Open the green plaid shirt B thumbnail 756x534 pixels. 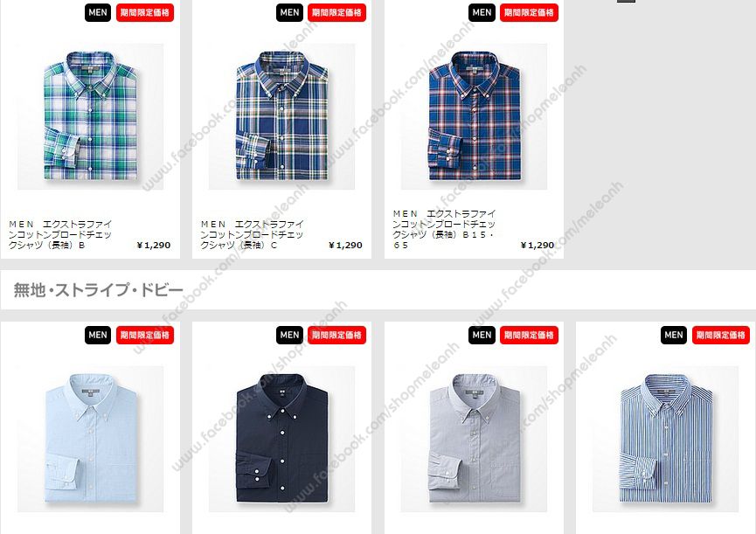point(91,116)
